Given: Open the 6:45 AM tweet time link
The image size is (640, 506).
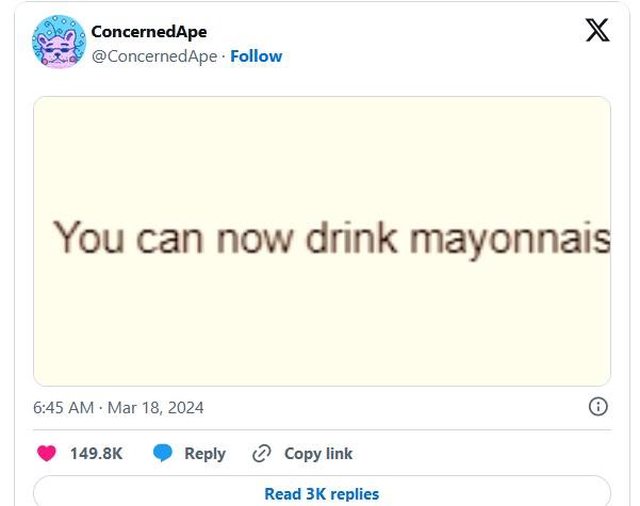Looking at the screenshot, I should point(63,407).
